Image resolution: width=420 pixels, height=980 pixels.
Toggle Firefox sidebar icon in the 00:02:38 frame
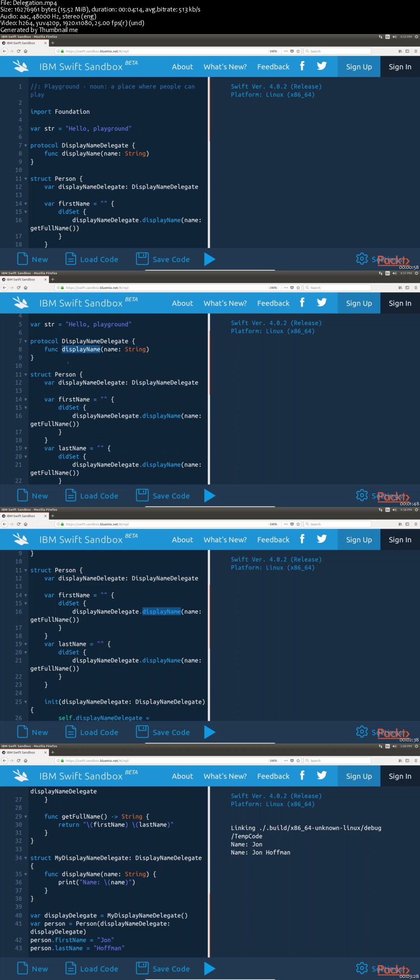(407, 524)
